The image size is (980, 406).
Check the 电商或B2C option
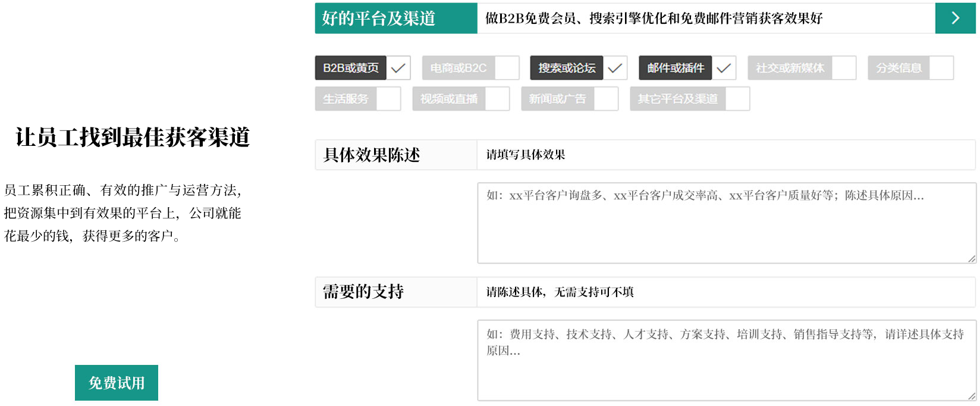click(x=507, y=68)
